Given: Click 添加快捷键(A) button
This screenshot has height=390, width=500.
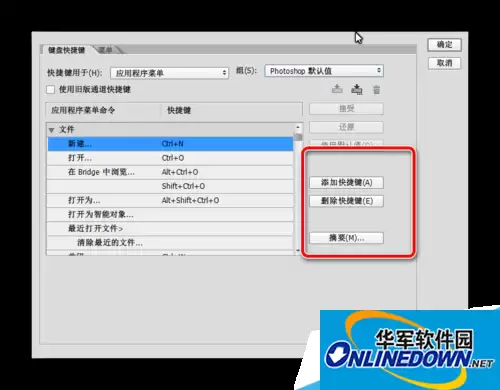Looking at the screenshot, I should pyautogui.click(x=347, y=182).
